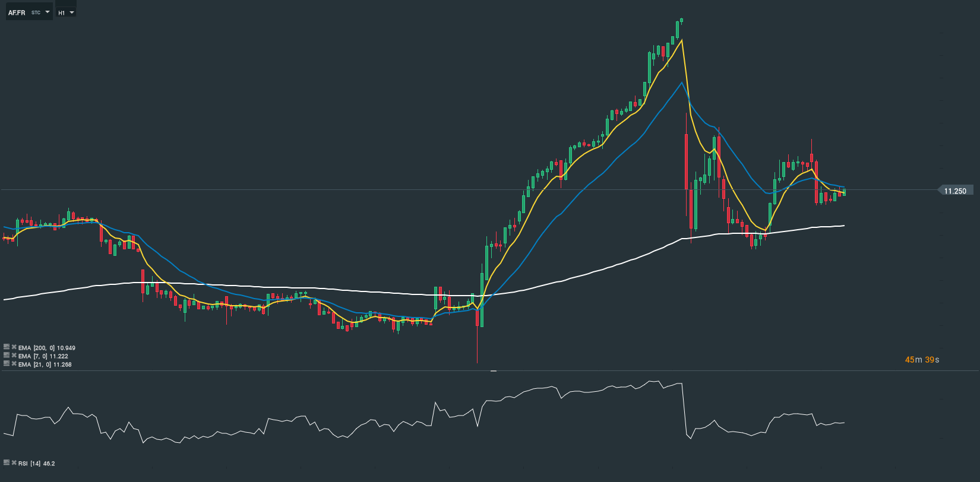Screen dimensions: 980x482
Task: Remove the EMA 21 indicator
Action: coord(14,363)
